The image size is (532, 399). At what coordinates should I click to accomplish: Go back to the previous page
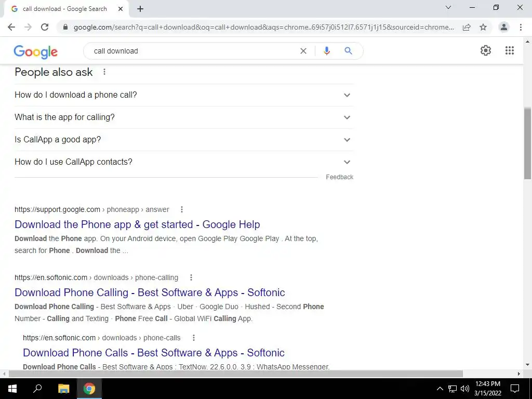[x=11, y=27]
